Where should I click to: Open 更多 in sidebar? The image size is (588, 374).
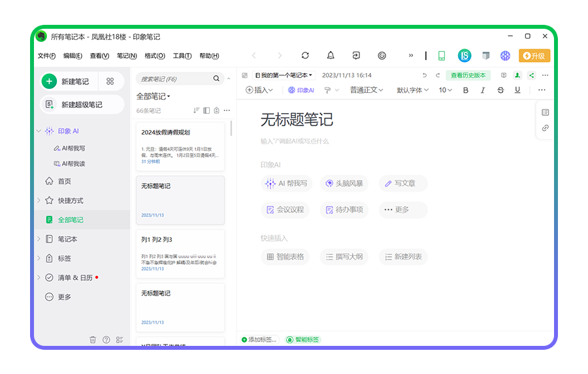(x=58, y=297)
